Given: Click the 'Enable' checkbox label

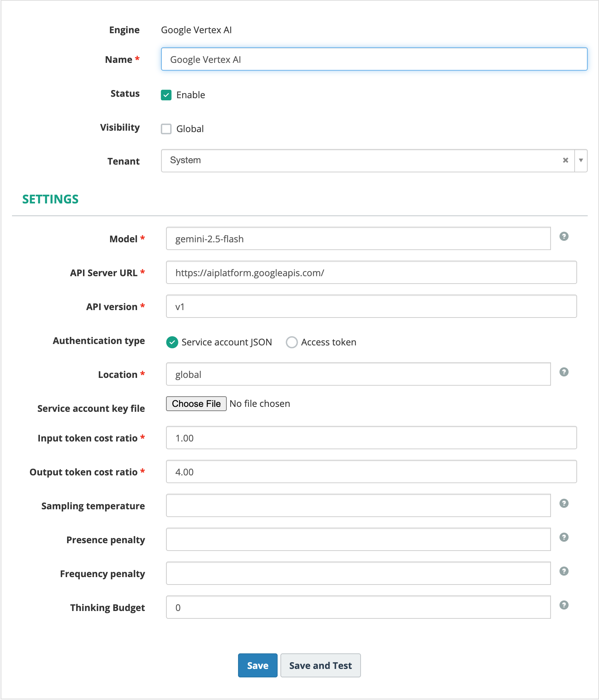Looking at the screenshot, I should pyautogui.click(x=191, y=95).
